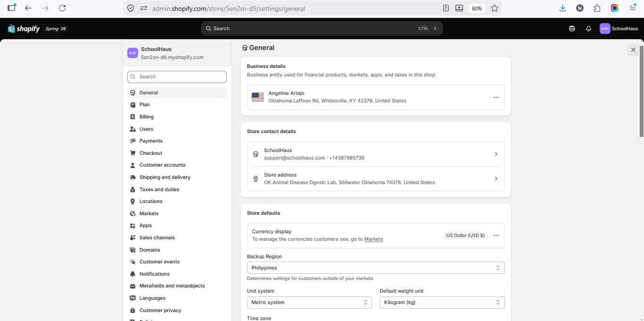Viewport: 644px width, 321px height.
Task: Reload the page with the browser refresh icon
Action: pyautogui.click(x=62, y=8)
